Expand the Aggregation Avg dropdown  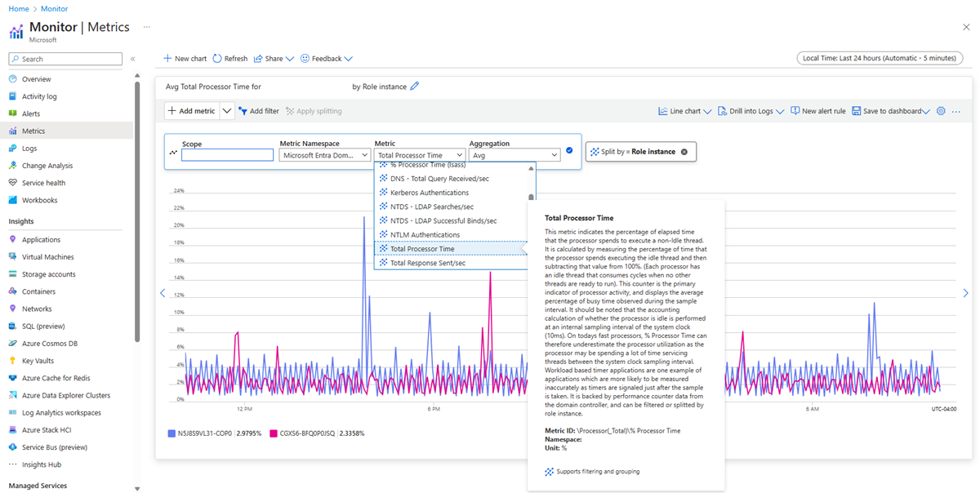pos(514,155)
